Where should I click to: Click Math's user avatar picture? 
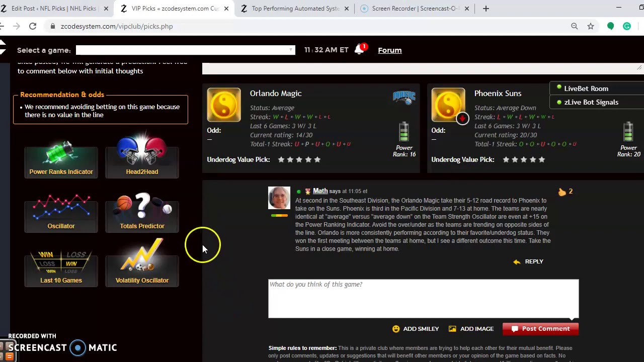279,198
